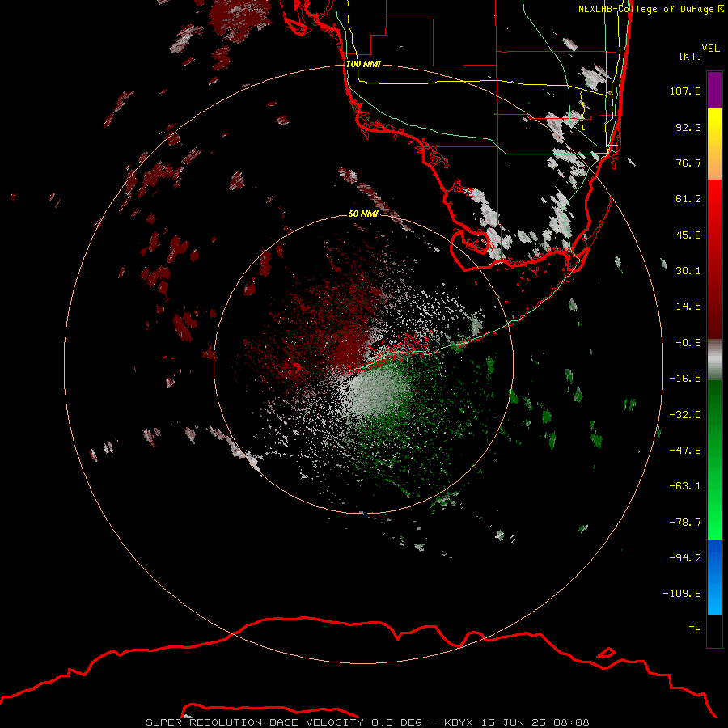This screenshot has height=728, width=728.
Task: Click the 100 NMI range ring label
Action: (x=363, y=64)
